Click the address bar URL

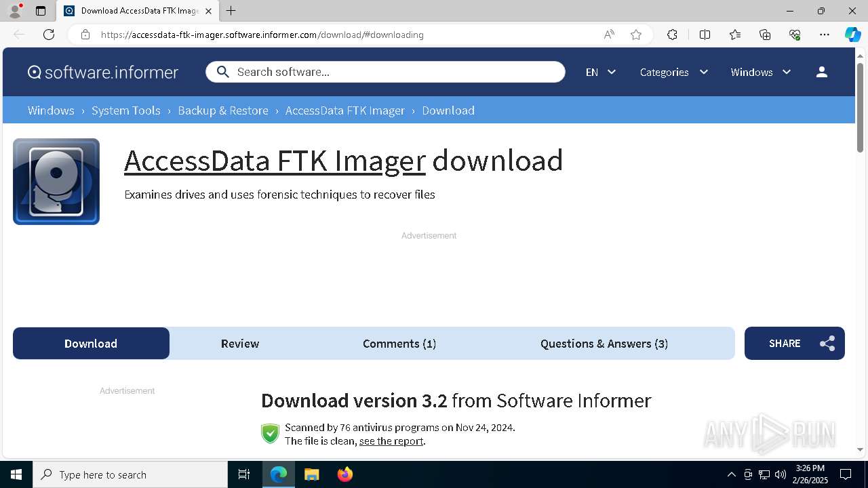262,35
